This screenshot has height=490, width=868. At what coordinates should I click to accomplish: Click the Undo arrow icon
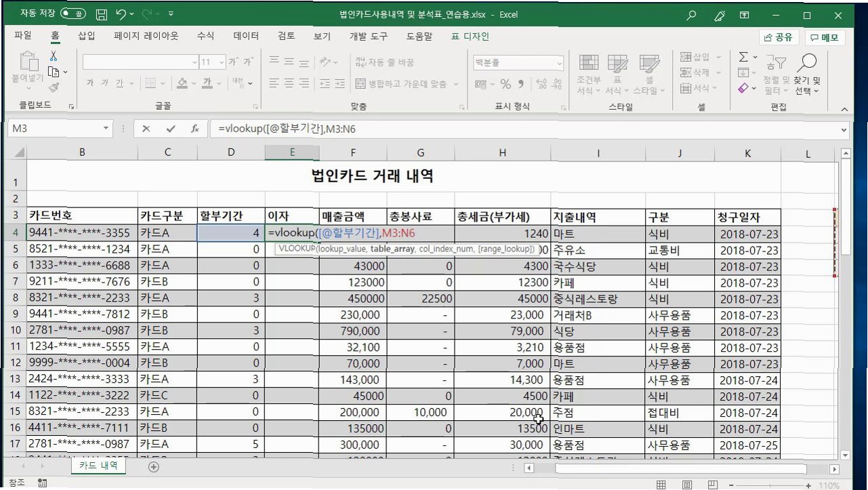[121, 14]
